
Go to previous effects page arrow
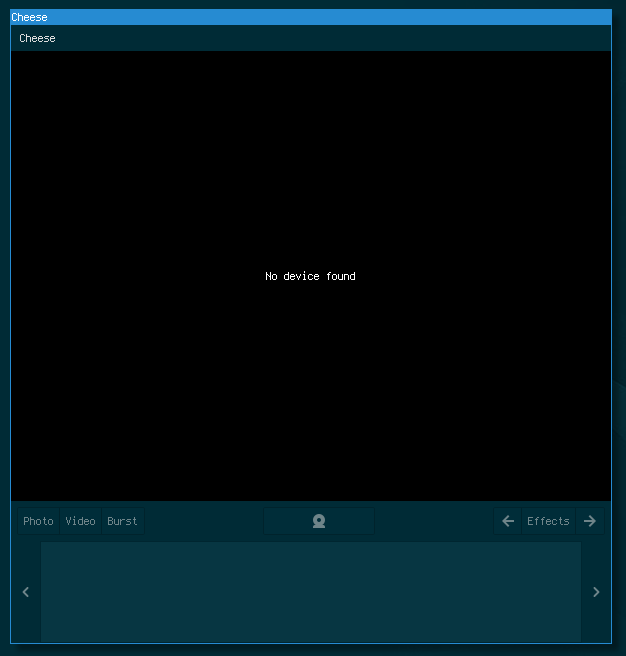(x=508, y=521)
